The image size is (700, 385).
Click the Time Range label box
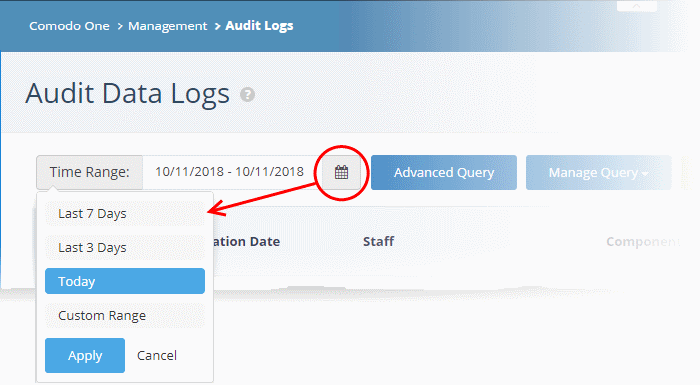click(90, 172)
